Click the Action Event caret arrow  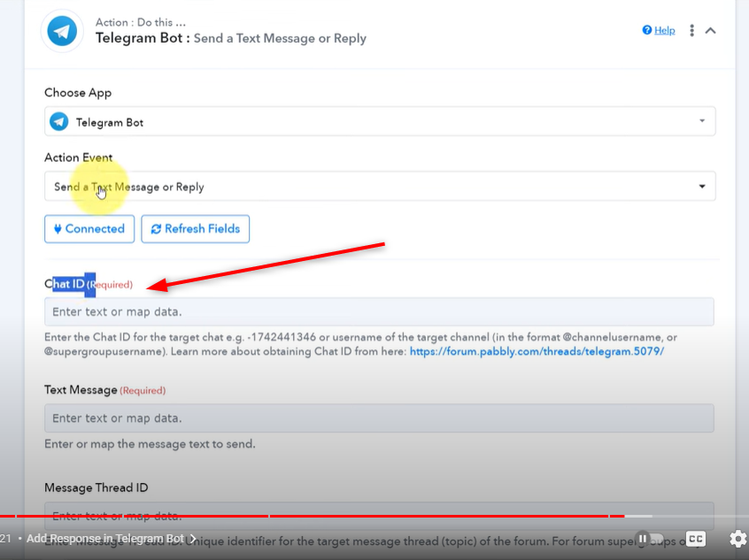(702, 186)
